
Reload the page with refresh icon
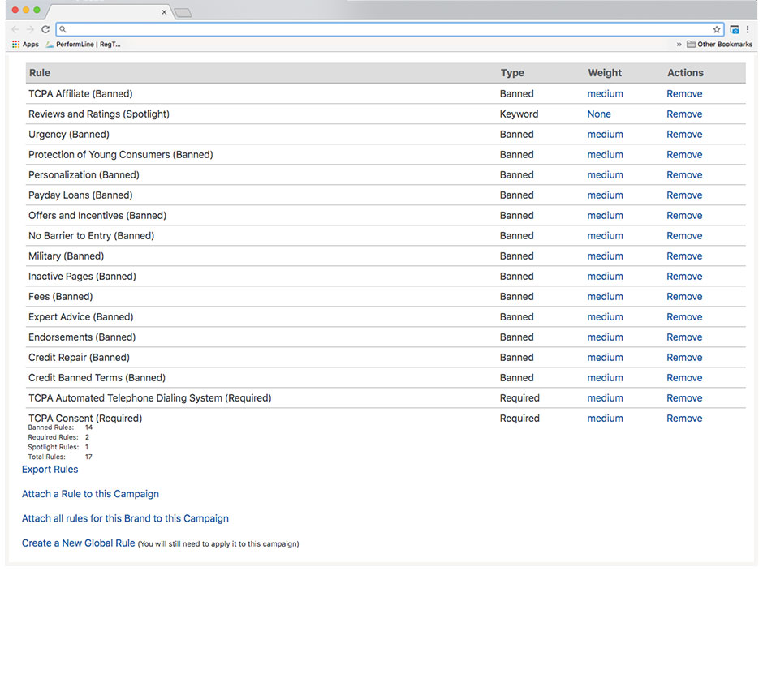tap(45, 29)
